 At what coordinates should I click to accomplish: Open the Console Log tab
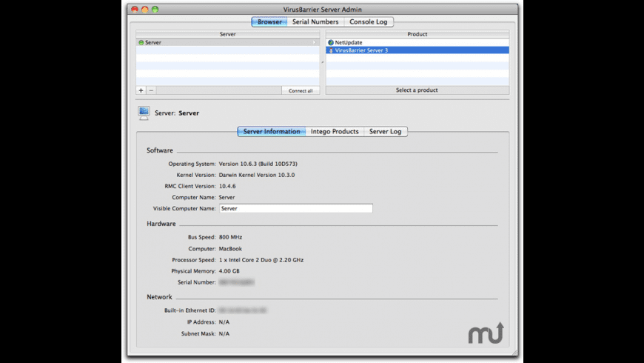coord(368,22)
